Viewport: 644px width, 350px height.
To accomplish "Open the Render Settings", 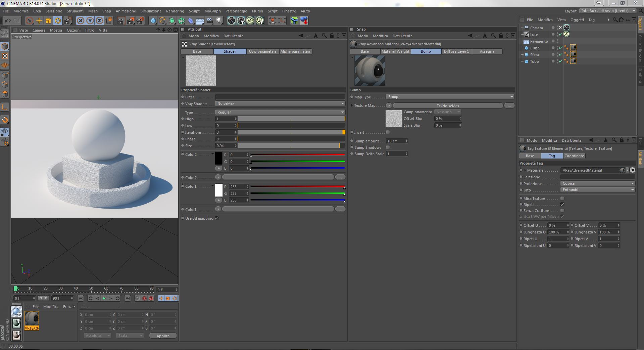I will (140, 21).
